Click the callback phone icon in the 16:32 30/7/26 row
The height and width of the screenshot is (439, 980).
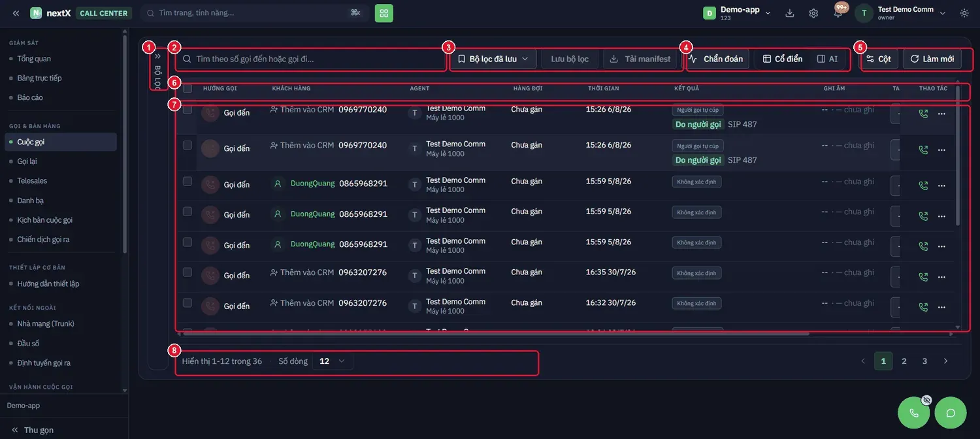923,307
